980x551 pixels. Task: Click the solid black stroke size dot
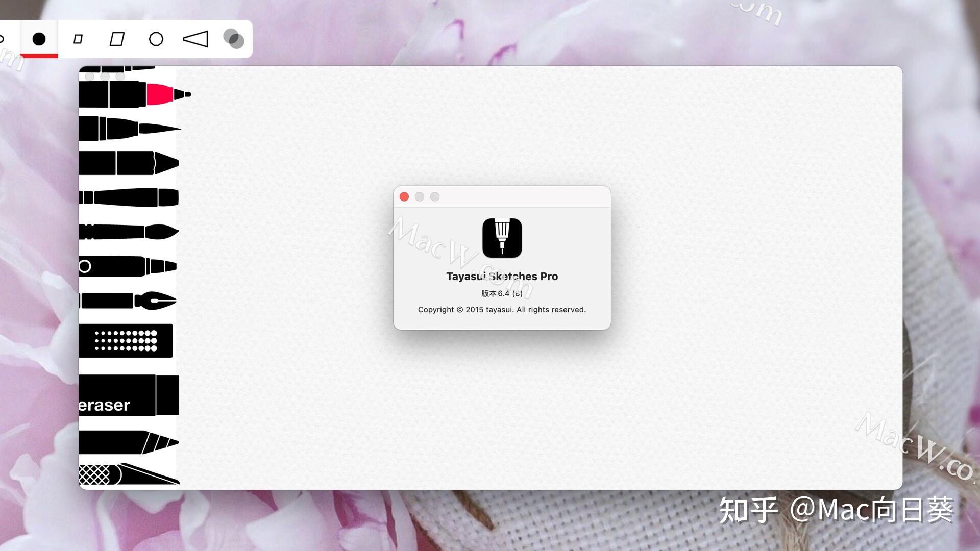coord(39,39)
